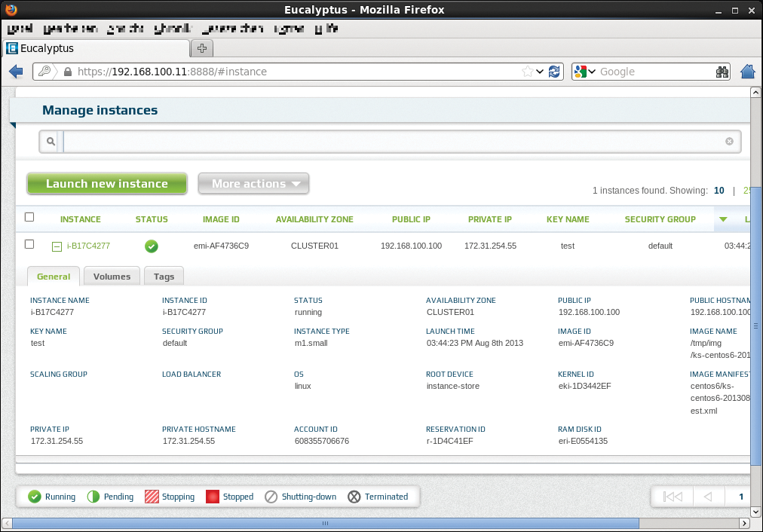Click vertical scrollbar down arrow

[755, 512]
